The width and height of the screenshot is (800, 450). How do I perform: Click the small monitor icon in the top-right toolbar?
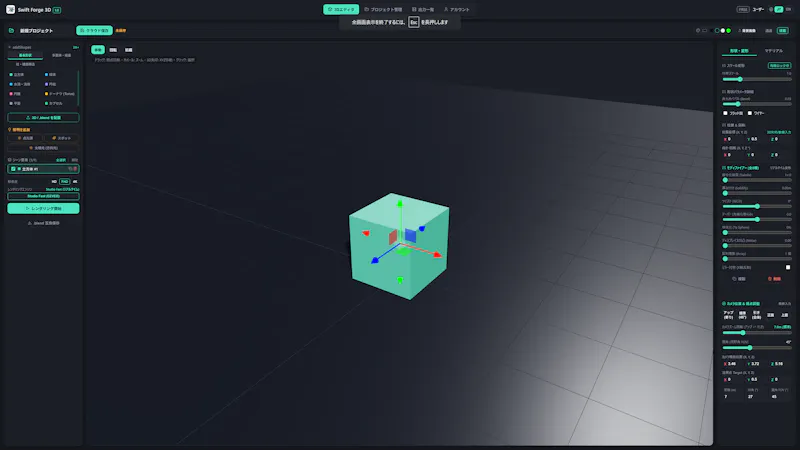pos(705,31)
